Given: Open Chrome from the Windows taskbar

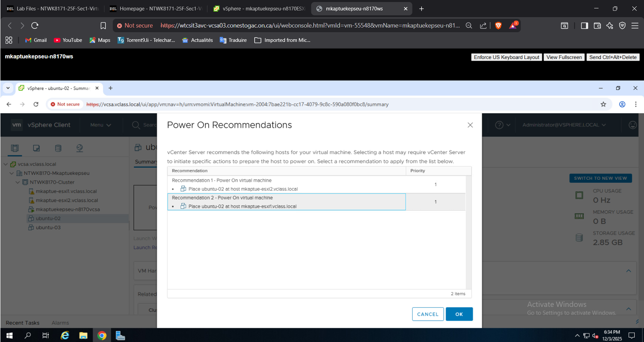Looking at the screenshot, I should pyautogui.click(x=102, y=335).
